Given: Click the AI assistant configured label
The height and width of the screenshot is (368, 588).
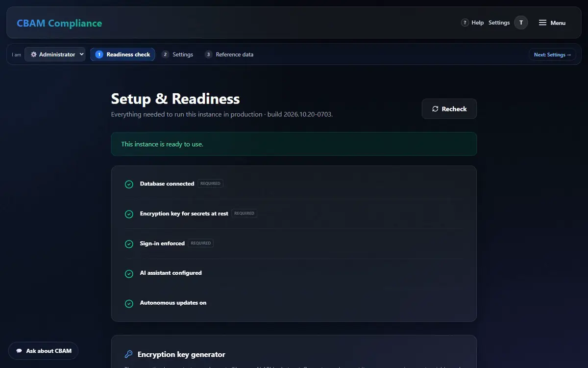Looking at the screenshot, I should (x=171, y=273).
